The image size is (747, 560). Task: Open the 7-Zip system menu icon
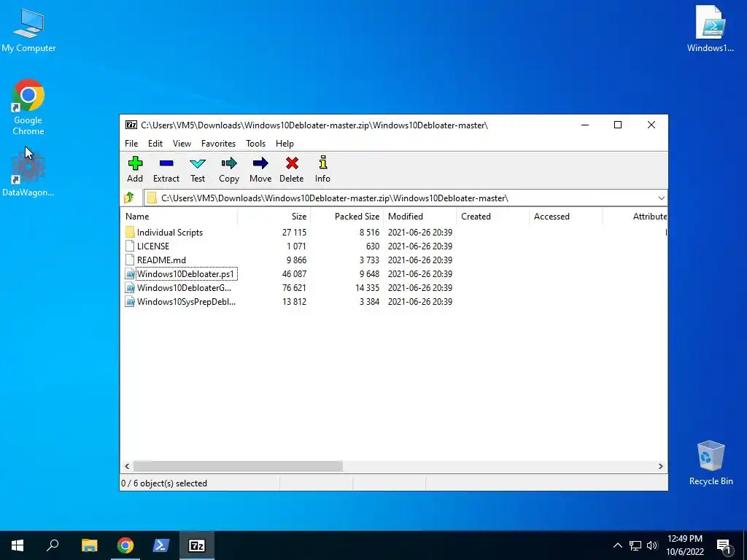point(131,125)
